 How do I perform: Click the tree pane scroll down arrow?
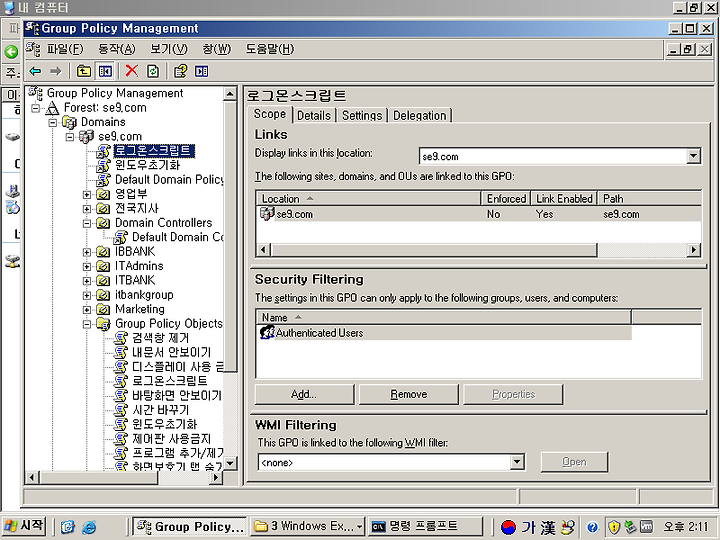(230, 462)
